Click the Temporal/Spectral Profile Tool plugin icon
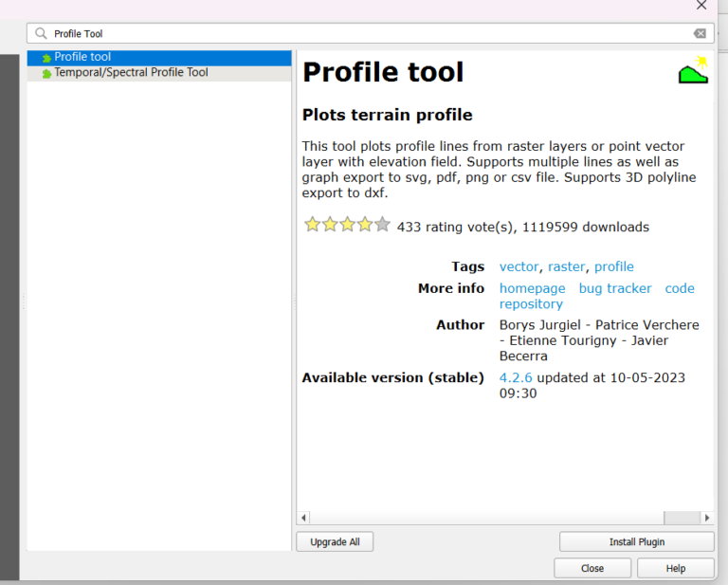The image size is (728, 585). click(46, 73)
